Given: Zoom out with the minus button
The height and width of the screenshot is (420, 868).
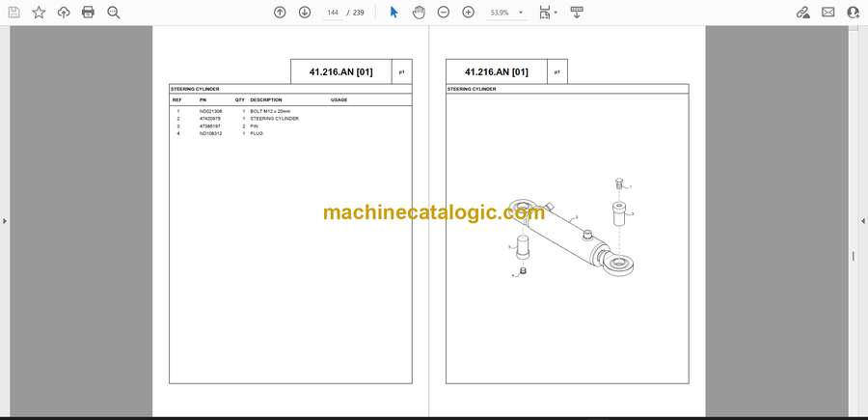Looking at the screenshot, I should coord(444,13).
